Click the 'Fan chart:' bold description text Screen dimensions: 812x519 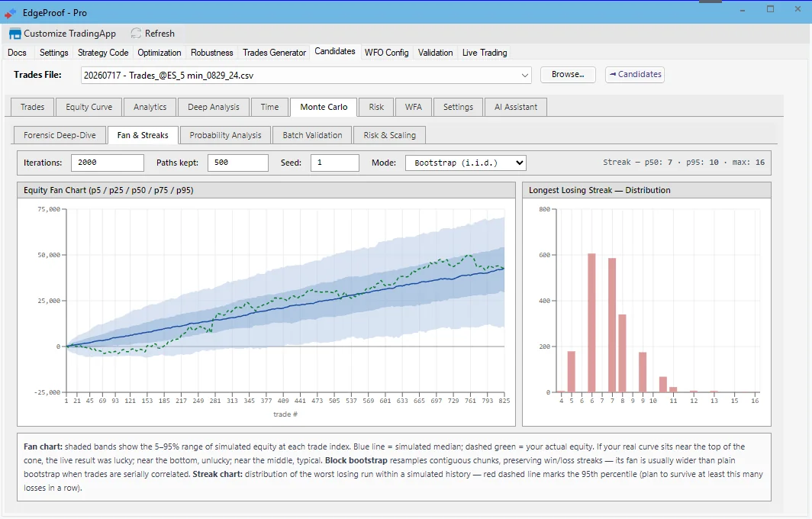[x=43, y=446]
